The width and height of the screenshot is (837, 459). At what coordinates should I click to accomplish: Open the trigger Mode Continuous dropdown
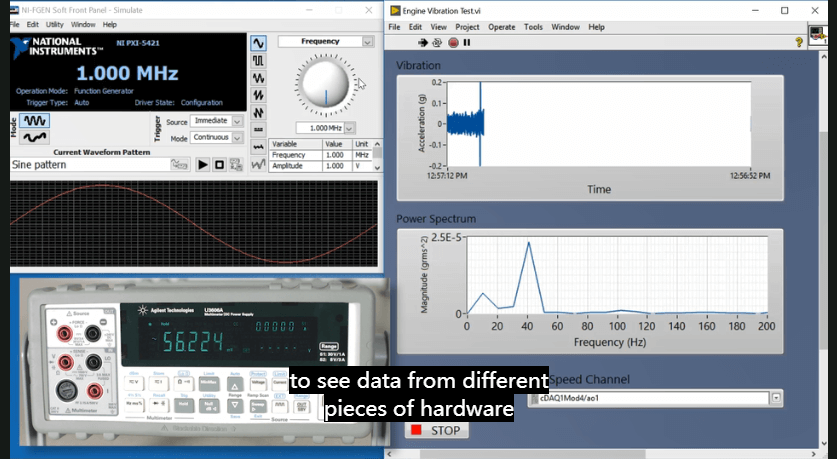click(x=237, y=138)
